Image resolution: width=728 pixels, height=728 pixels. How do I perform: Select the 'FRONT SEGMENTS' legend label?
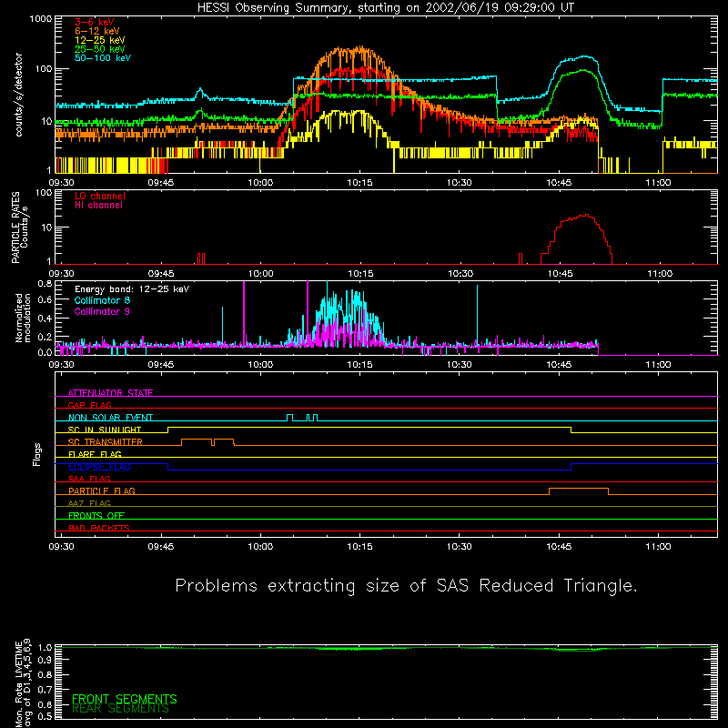pyautogui.click(x=125, y=699)
